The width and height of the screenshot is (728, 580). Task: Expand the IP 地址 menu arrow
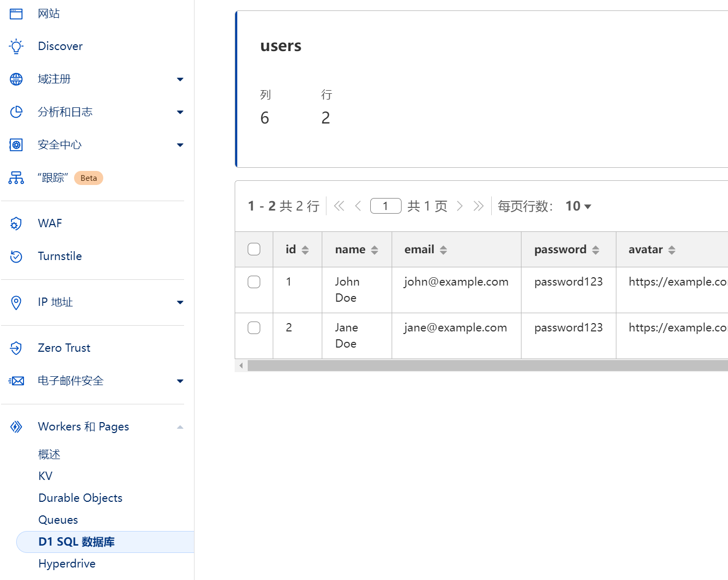(x=180, y=303)
